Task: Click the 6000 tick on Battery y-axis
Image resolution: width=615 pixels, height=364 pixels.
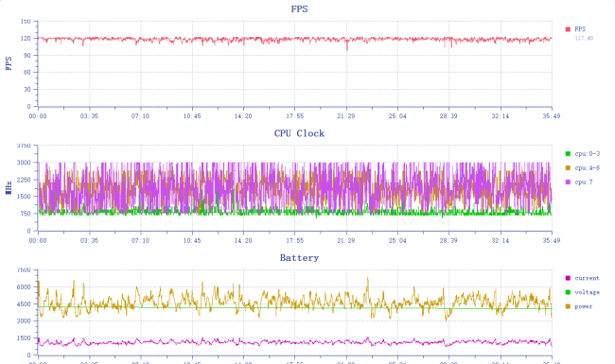Action: (x=24, y=287)
